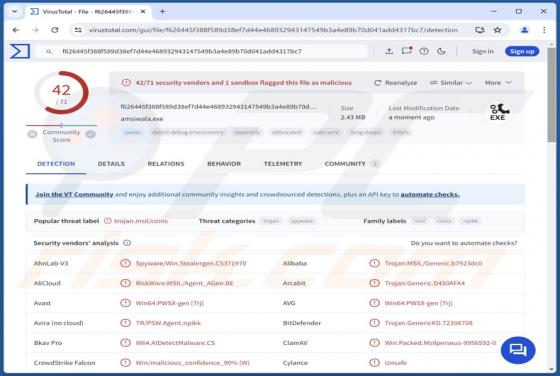The image size is (560, 376).
Task: Vote positive on community score
Action: coord(90,134)
